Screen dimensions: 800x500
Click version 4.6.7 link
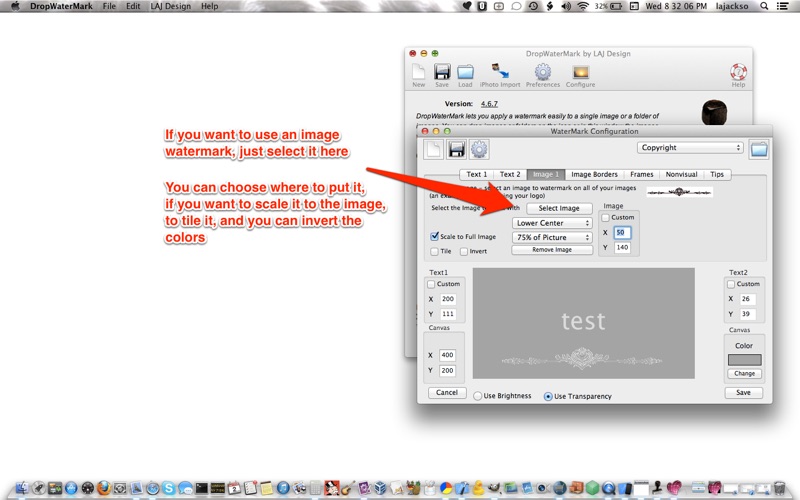click(489, 104)
